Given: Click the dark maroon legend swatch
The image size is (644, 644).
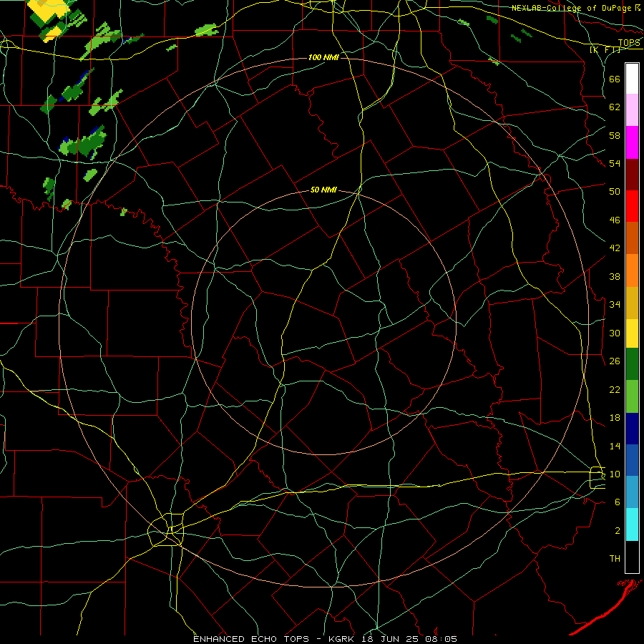Looking at the screenshot, I should tap(632, 175).
